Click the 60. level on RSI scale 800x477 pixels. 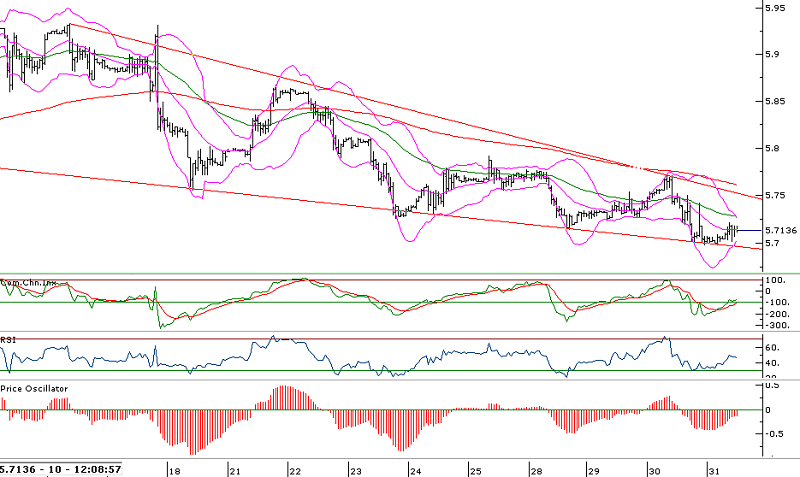click(x=772, y=347)
